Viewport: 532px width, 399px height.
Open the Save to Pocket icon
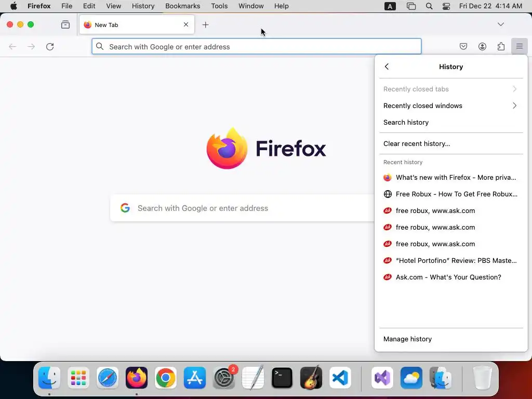click(x=463, y=46)
